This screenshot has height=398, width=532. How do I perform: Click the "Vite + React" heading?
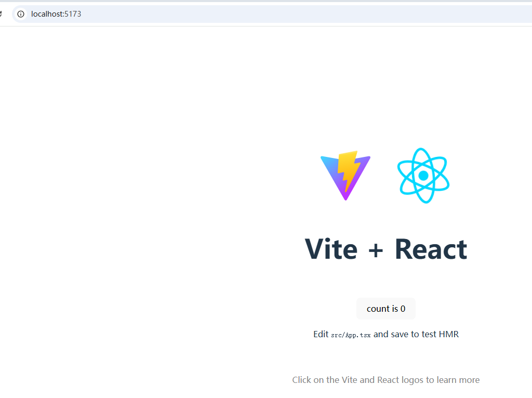[386, 249]
